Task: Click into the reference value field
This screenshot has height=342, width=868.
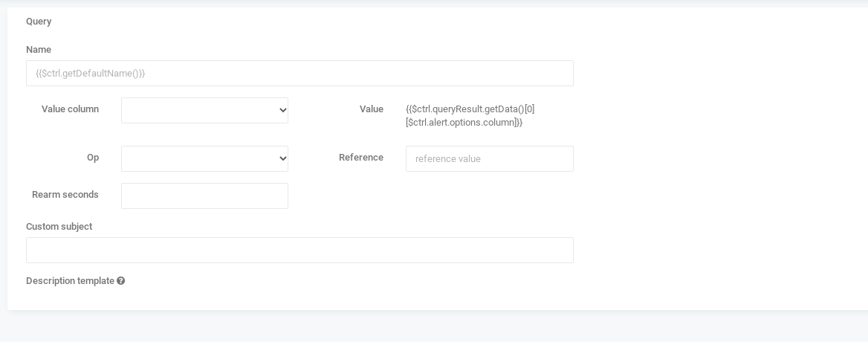Action: (489, 159)
